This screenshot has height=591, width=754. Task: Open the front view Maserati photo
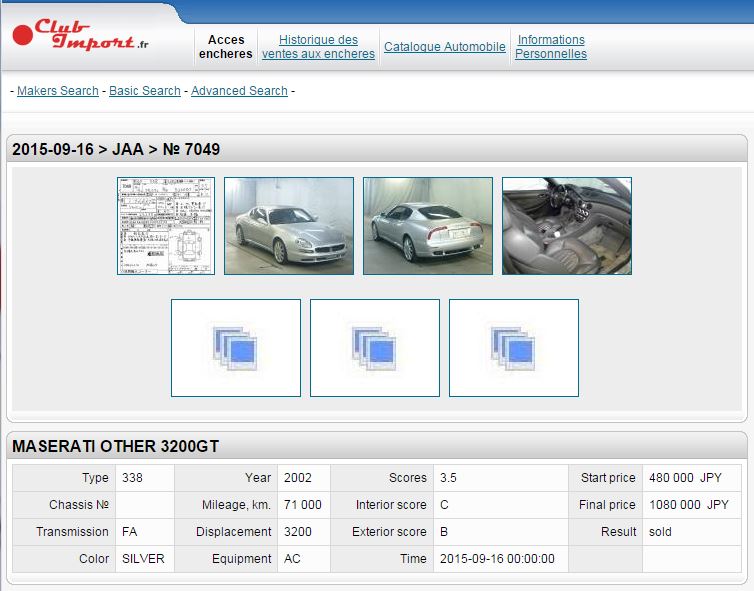(x=289, y=226)
